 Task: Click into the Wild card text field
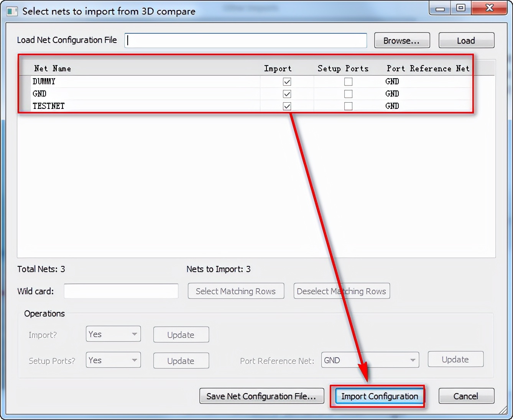(x=121, y=291)
